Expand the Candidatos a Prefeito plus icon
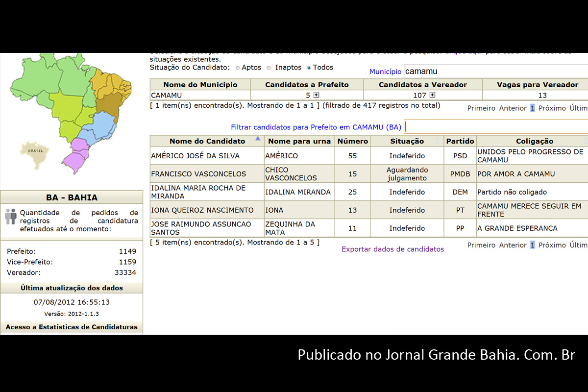 pyautogui.click(x=316, y=95)
